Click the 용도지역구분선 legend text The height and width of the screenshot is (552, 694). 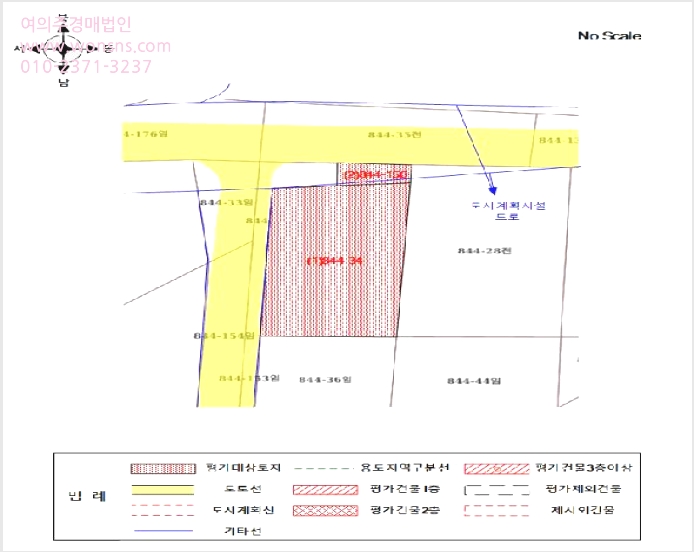[405, 467]
